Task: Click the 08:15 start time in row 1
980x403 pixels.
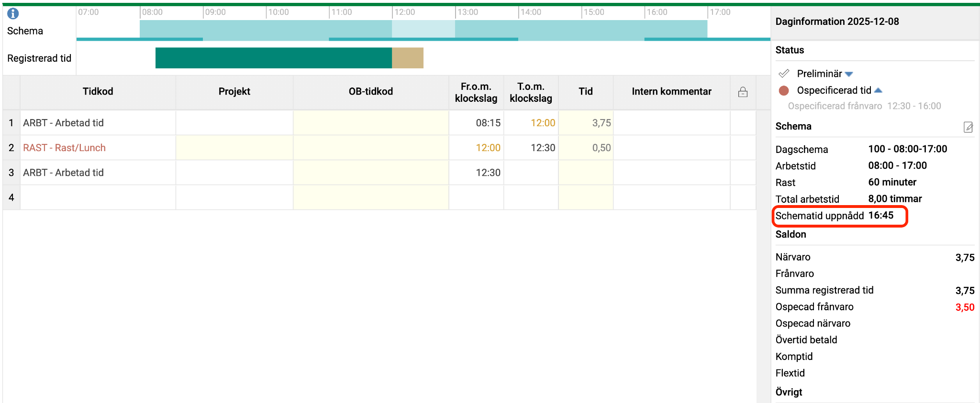Action: pos(488,123)
